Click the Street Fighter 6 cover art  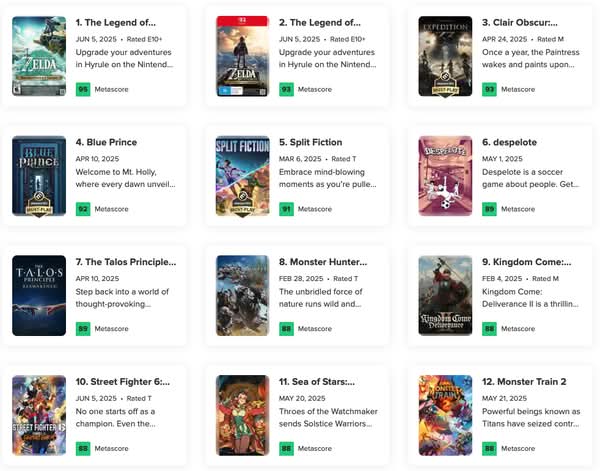coord(39,416)
